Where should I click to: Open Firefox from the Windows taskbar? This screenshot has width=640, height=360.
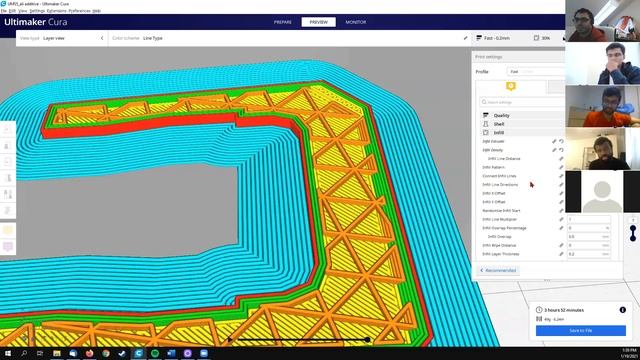89,353
